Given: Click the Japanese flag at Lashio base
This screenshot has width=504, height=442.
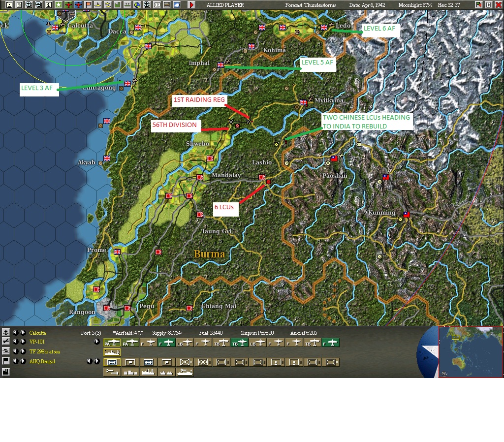Looking at the screenshot, I should click(262, 177).
